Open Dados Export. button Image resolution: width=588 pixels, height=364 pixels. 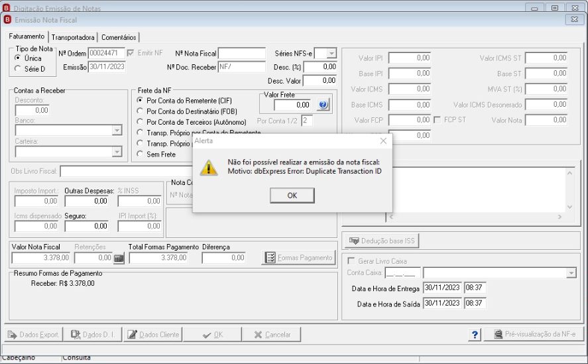pyautogui.click(x=33, y=334)
